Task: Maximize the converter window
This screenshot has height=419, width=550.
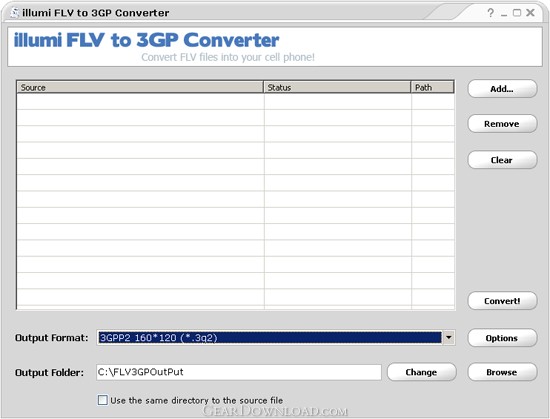Action: pos(517,13)
